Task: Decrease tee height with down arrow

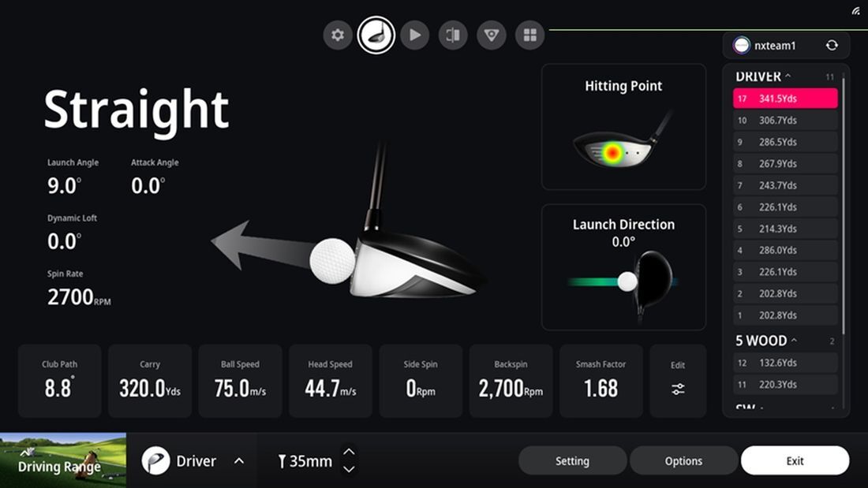Action: click(x=349, y=469)
